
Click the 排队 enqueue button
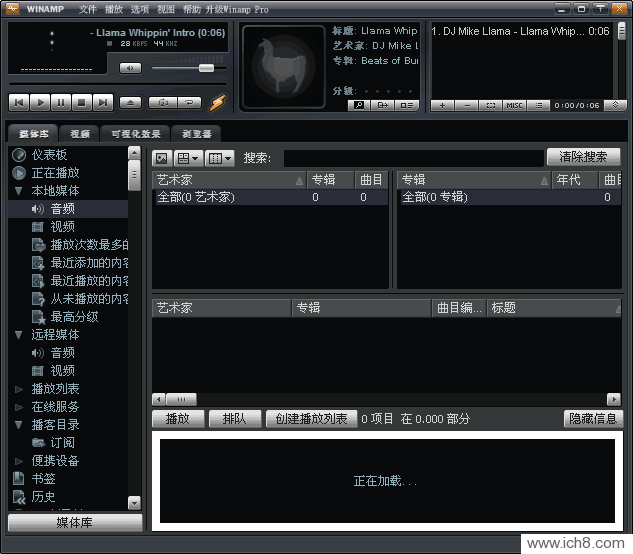tap(235, 419)
